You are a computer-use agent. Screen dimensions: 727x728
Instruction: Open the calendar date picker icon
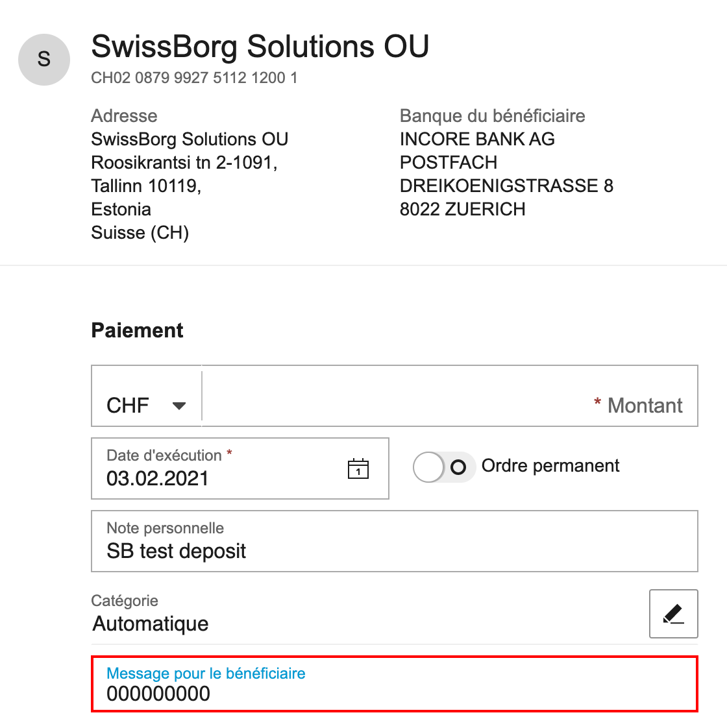pos(358,468)
